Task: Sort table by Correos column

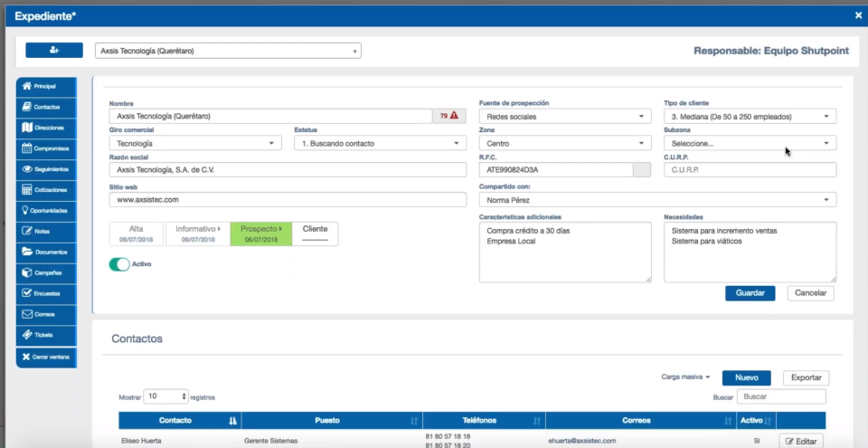Action: coord(640,420)
